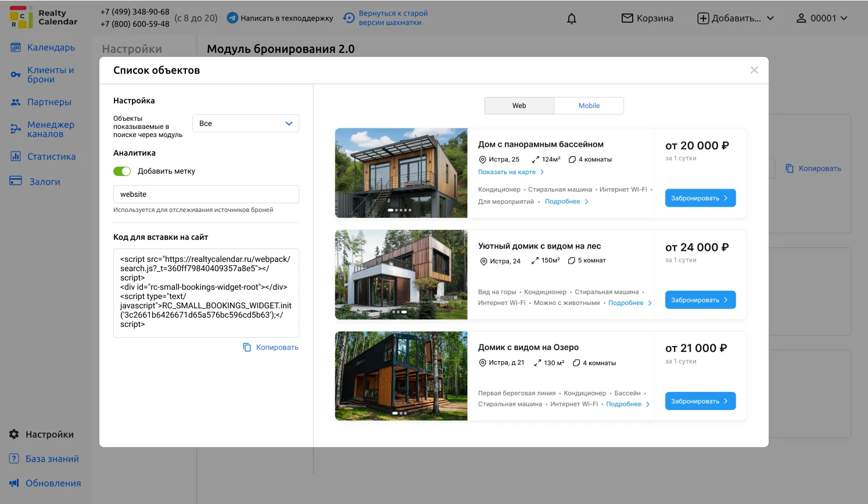Click the Копировать button in the background page
The width and height of the screenshot is (868, 504).
813,168
